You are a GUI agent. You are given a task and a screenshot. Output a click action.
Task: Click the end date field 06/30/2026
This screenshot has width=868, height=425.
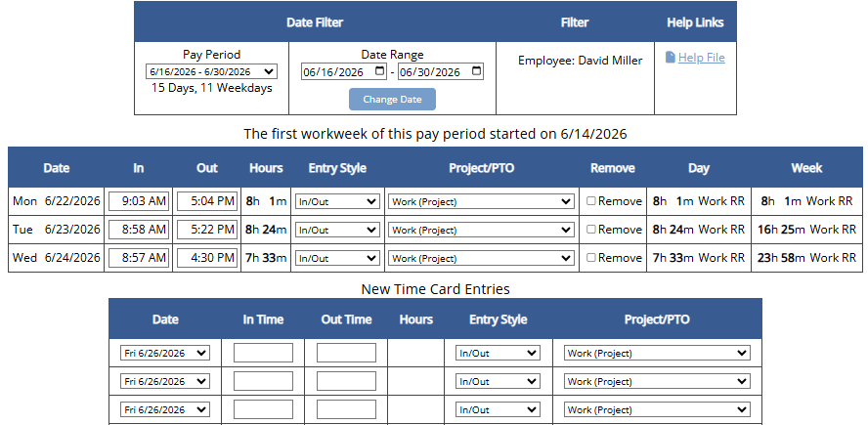[441, 72]
